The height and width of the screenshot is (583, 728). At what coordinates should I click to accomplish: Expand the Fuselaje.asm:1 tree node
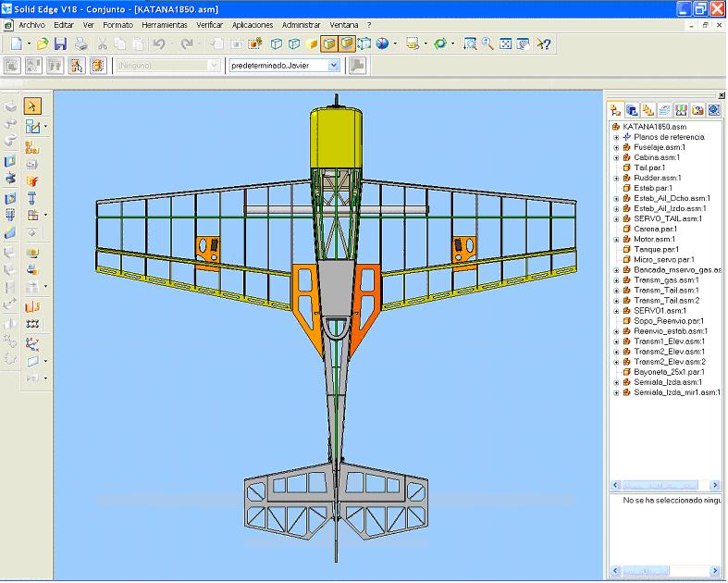[616, 147]
